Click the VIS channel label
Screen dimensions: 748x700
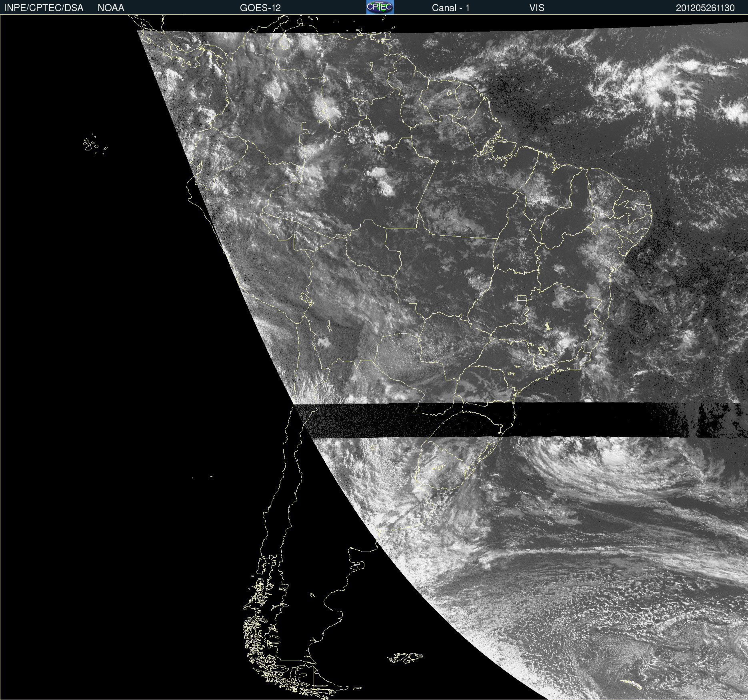[537, 8]
